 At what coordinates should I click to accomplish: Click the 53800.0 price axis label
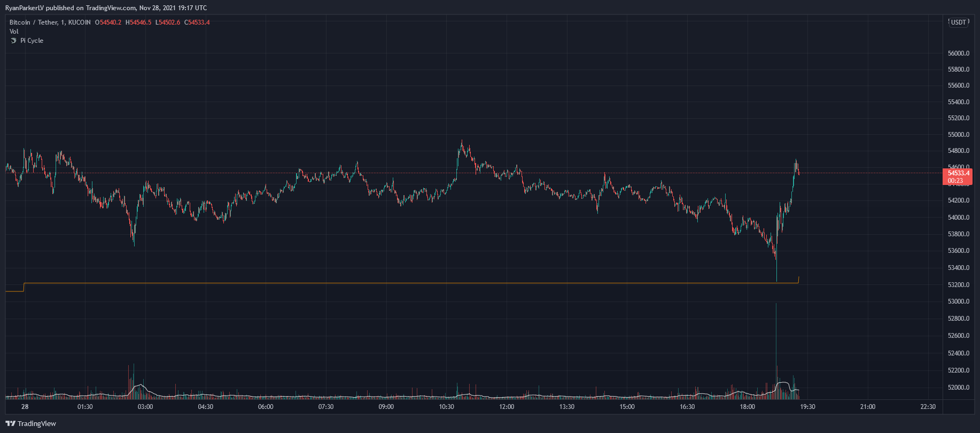(x=958, y=234)
